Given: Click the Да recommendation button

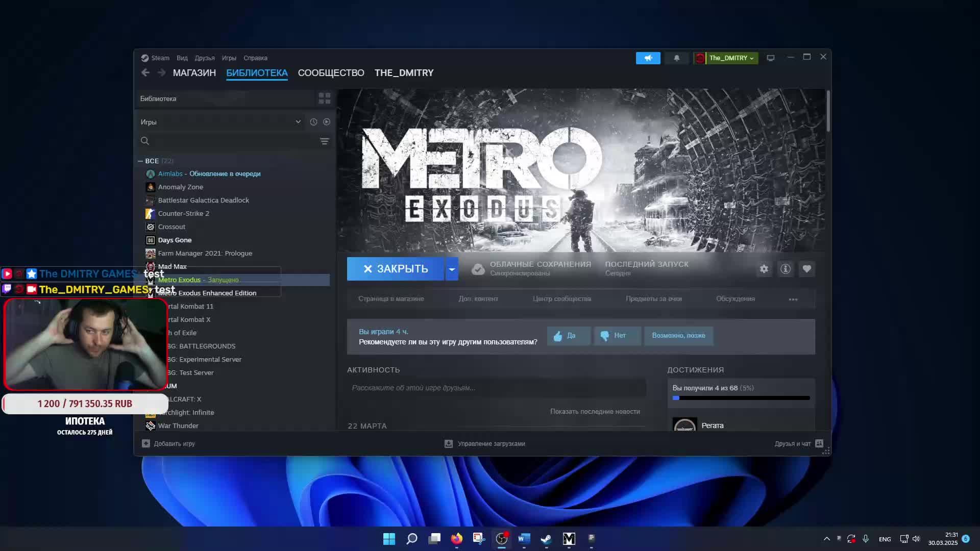Looking at the screenshot, I should click(568, 336).
